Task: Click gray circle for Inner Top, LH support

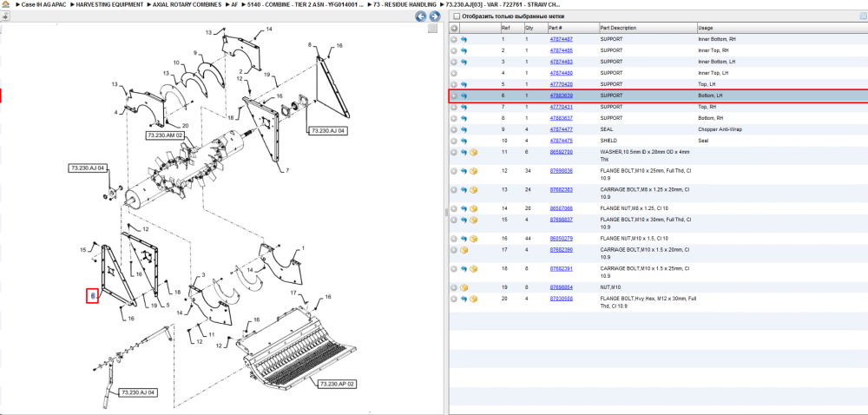Action: tap(454, 73)
